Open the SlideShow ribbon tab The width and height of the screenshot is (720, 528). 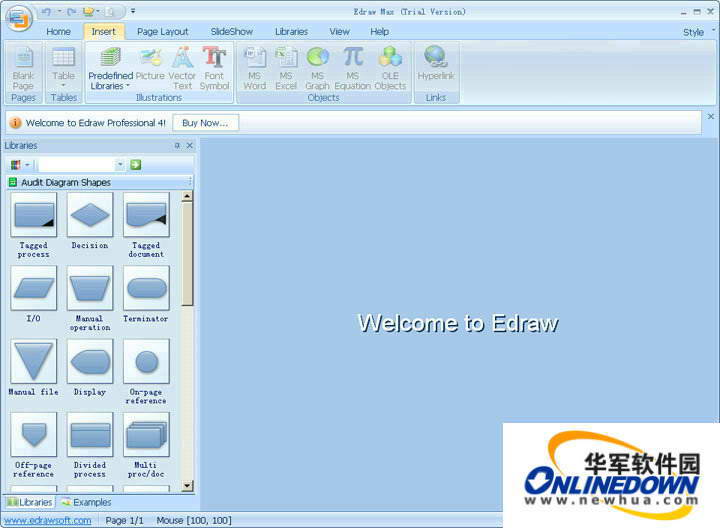[x=231, y=32]
